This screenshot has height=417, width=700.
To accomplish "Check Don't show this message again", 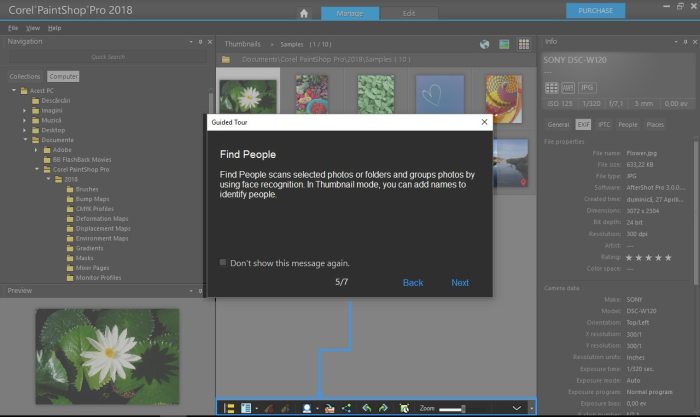I will point(223,263).
